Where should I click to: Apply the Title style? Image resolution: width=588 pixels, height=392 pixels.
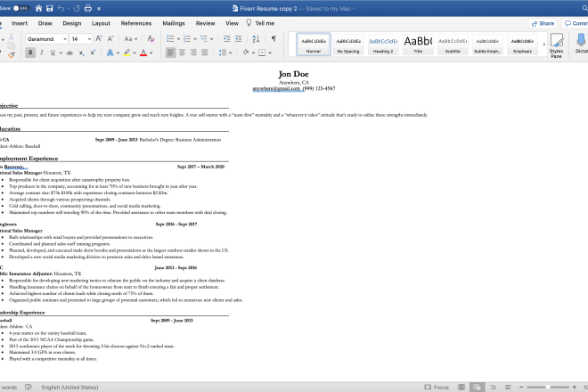coord(418,45)
